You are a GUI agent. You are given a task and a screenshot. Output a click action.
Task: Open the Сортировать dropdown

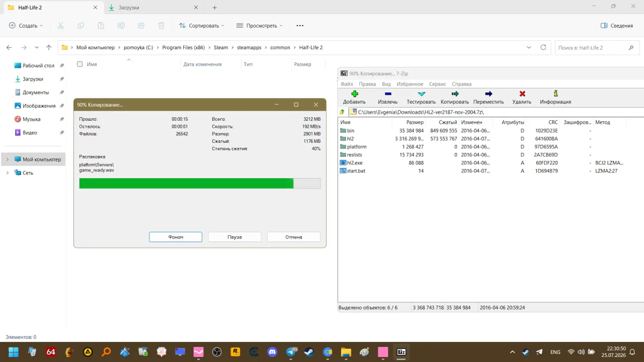coord(202,26)
